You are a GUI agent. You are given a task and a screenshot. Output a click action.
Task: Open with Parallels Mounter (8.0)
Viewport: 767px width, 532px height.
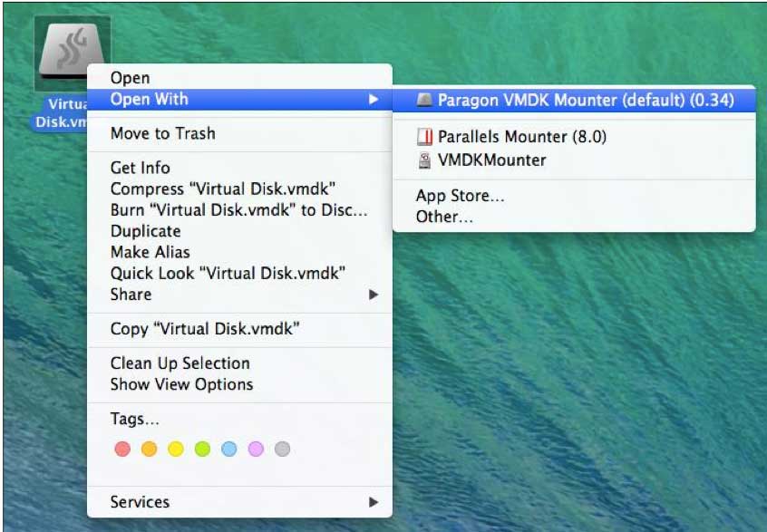tap(574, 137)
